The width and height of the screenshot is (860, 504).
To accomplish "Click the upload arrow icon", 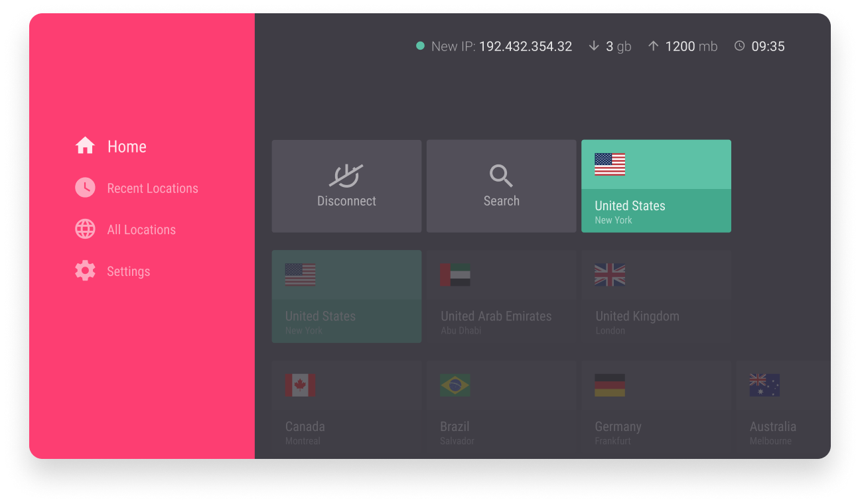I will [654, 46].
